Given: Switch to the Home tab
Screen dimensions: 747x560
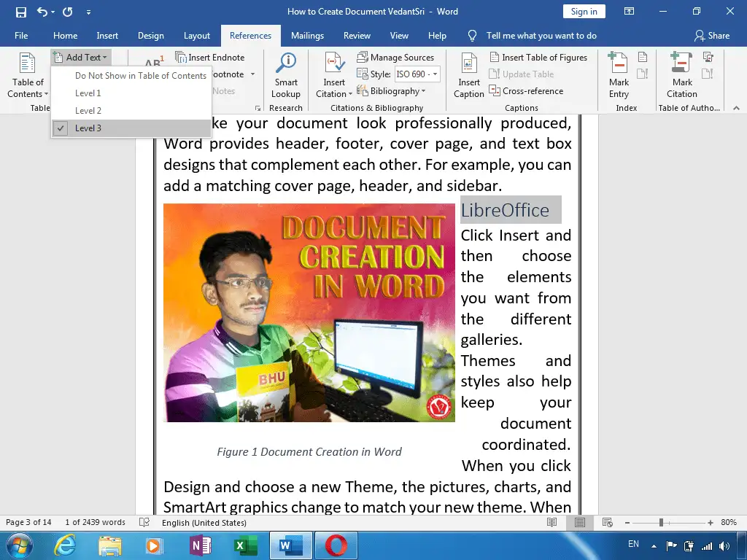Looking at the screenshot, I should (x=65, y=36).
